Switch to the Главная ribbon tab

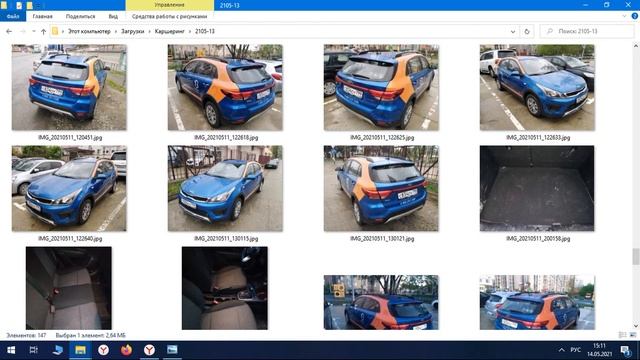click(42, 16)
